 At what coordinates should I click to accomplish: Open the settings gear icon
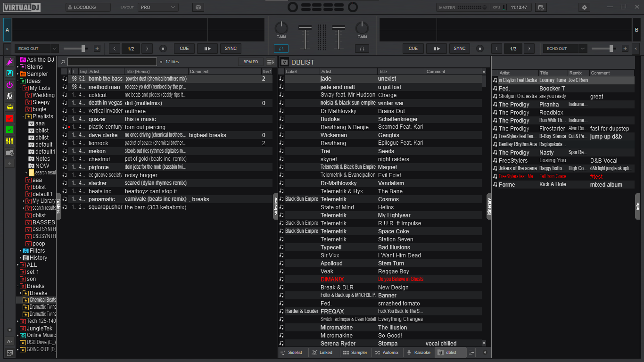point(585,7)
